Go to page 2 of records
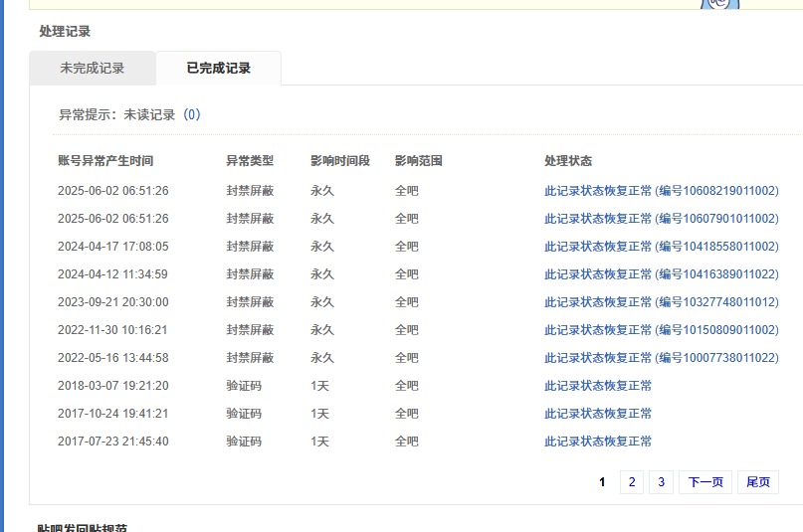This screenshot has height=532, width=803. (631, 482)
